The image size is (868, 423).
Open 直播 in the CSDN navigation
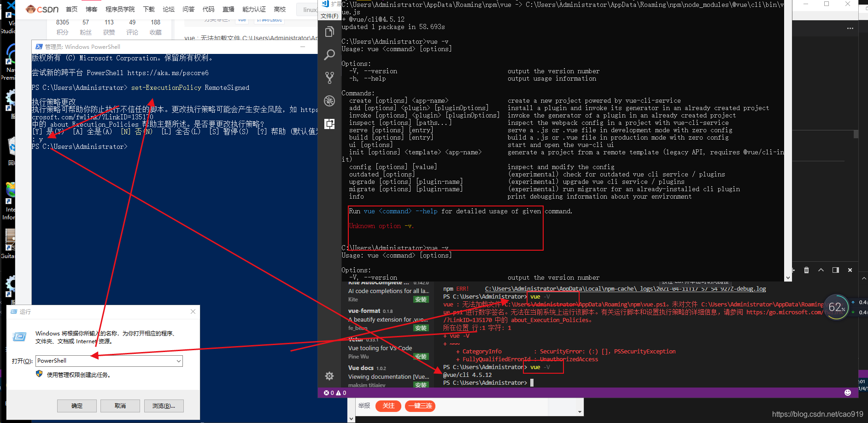click(229, 9)
